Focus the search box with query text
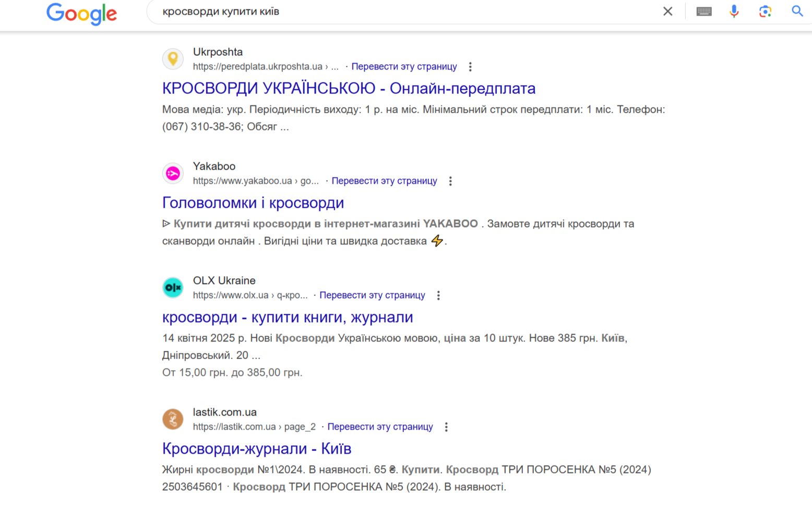This screenshot has height=509, width=812. (407, 11)
